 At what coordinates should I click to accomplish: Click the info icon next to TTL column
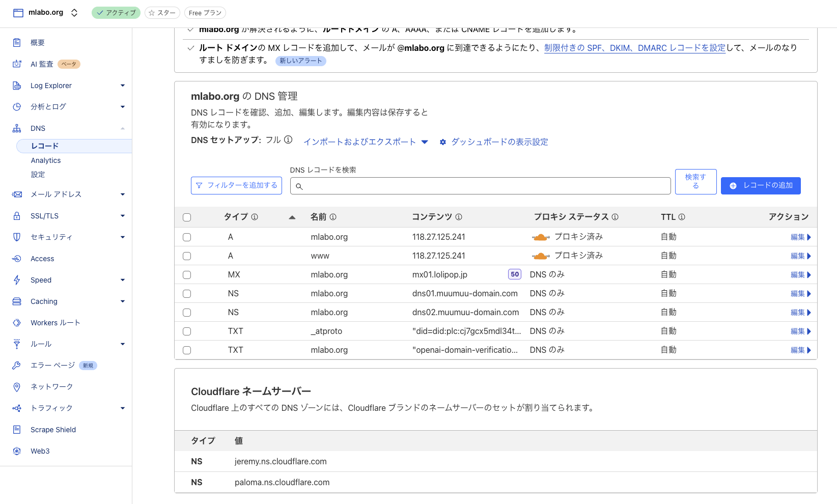click(x=682, y=217)
